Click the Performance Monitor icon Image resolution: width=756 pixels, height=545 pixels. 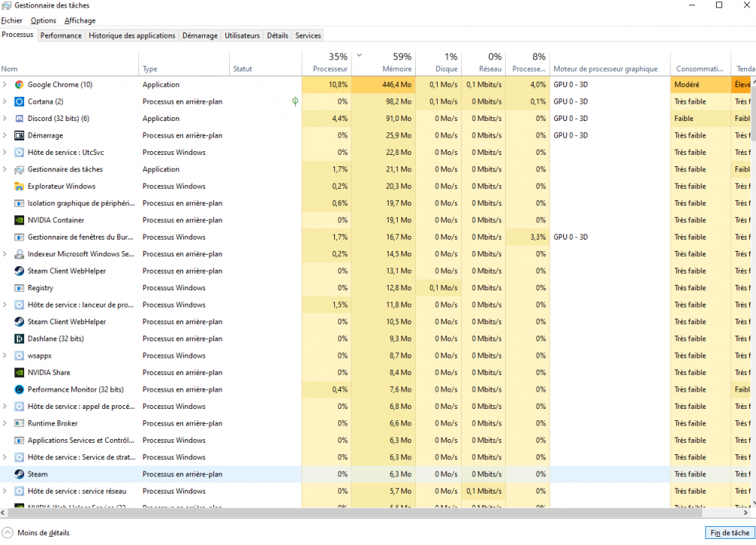20,389
